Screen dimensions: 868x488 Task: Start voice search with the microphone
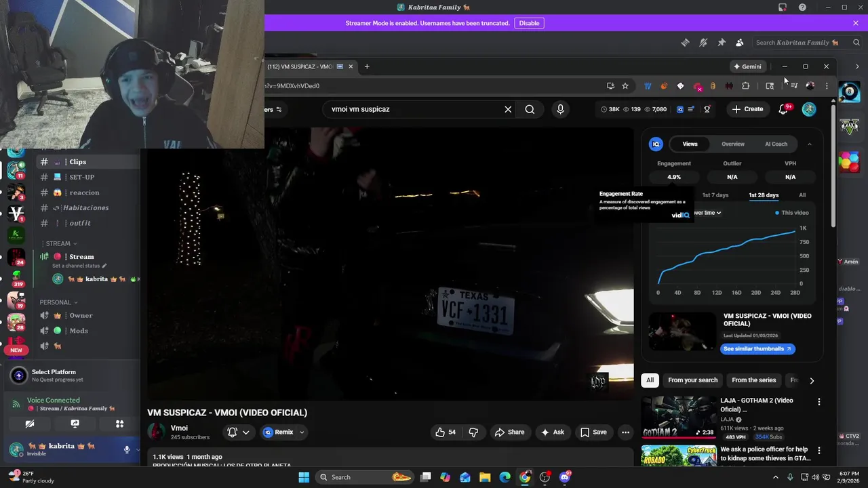560,109
